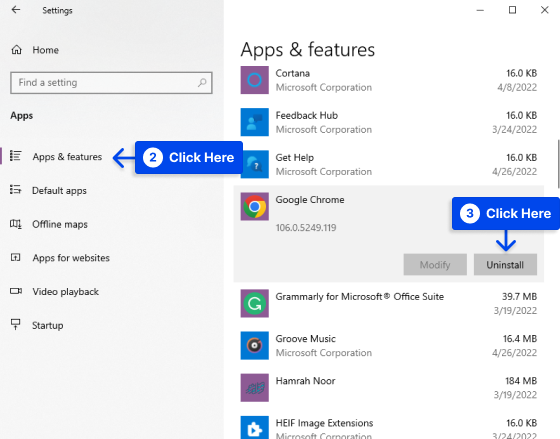Click the search magnifier icon
The width and height of the screenshot is (560, 439).
pos(202,83)
